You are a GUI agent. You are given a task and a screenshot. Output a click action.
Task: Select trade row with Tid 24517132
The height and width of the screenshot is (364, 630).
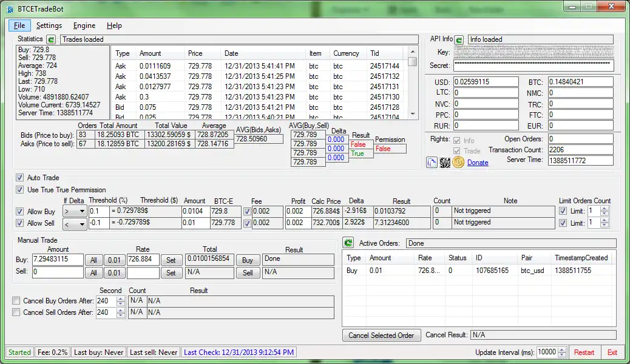(259, 76)
